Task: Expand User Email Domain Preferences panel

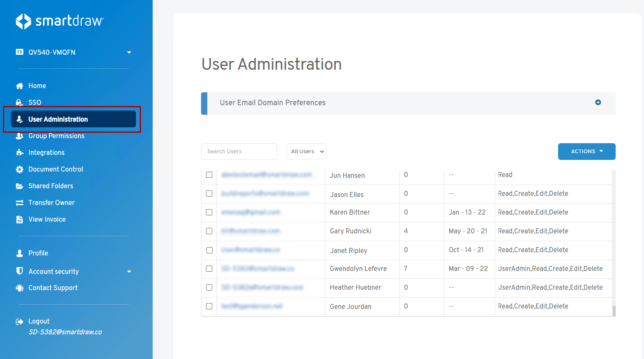Action: tap(598, 102)
